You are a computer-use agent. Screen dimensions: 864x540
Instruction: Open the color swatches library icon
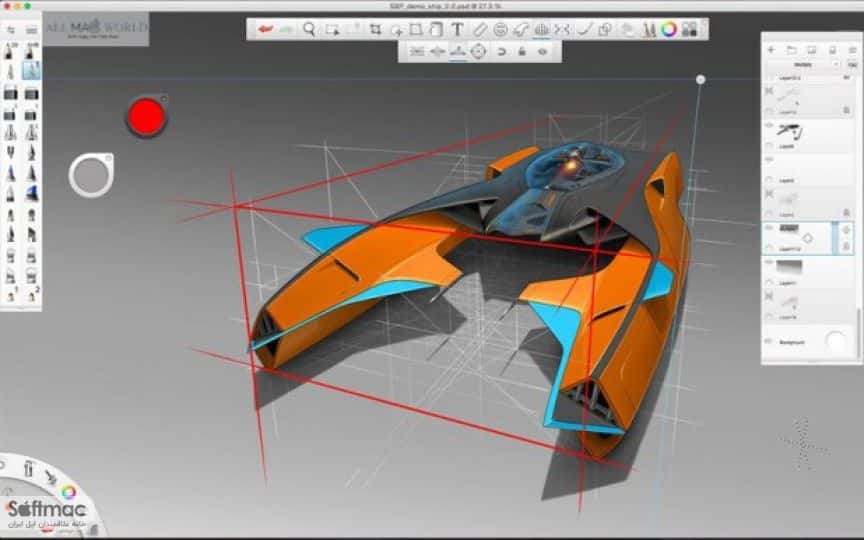689,30
